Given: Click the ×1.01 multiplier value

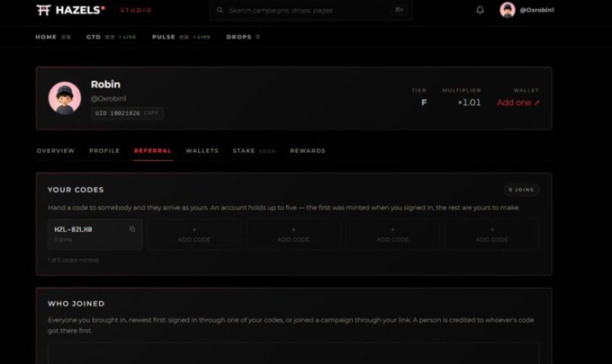Looking at the screenshot, I should click(x=469, y=102).
